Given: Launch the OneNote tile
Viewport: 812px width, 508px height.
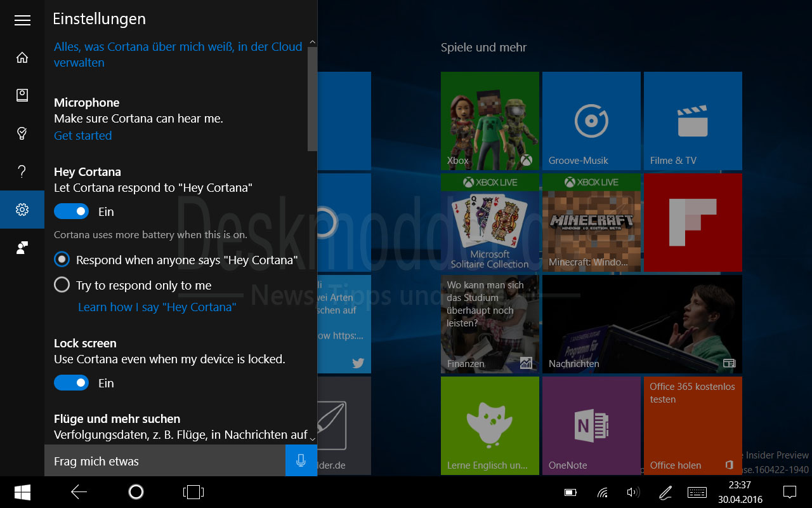Looking at the screenshot, I should [x=591, y=425].
